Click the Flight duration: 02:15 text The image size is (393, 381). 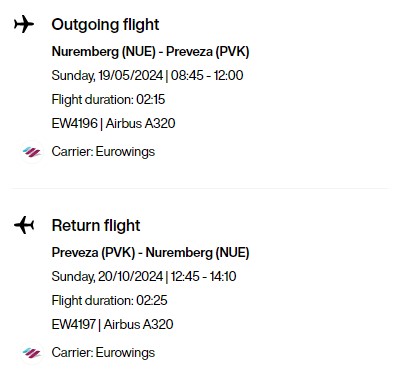(x=108, y=99)
